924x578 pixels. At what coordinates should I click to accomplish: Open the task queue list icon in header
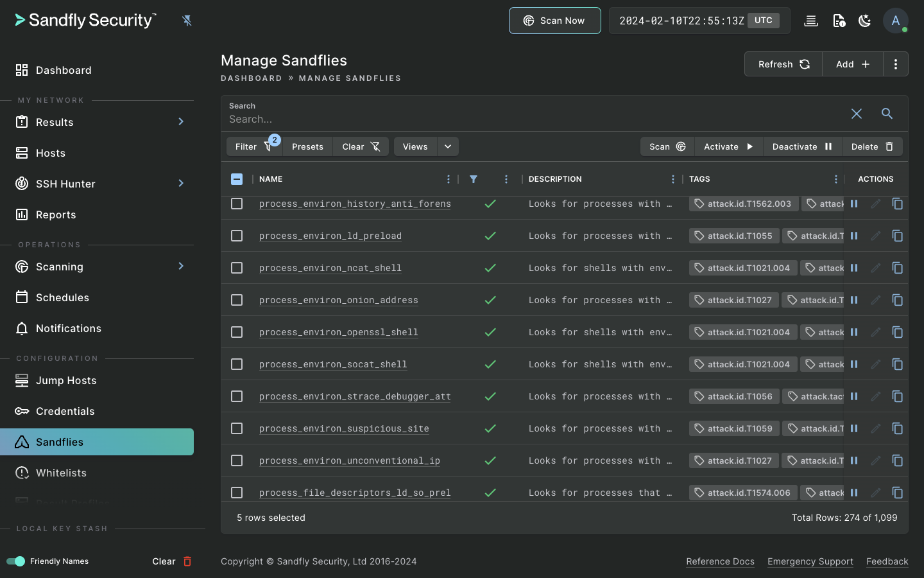point(811,21)
